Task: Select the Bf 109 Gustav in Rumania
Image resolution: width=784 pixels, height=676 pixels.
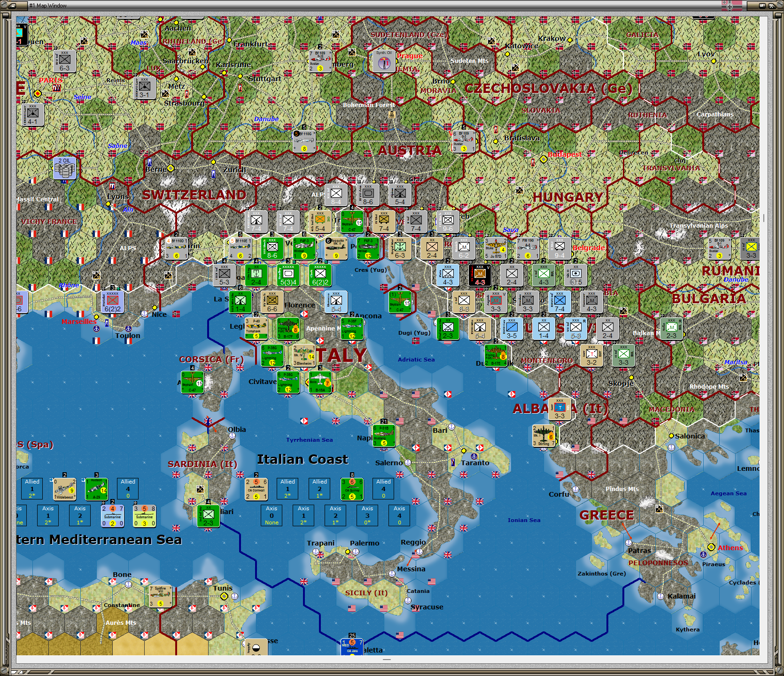Action: [x=719, y=248]
